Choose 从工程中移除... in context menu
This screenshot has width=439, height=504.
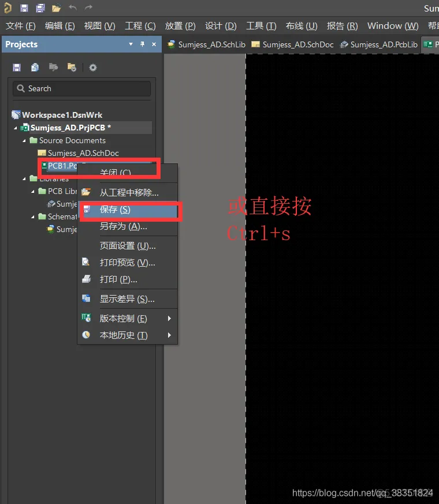point(128,192)
